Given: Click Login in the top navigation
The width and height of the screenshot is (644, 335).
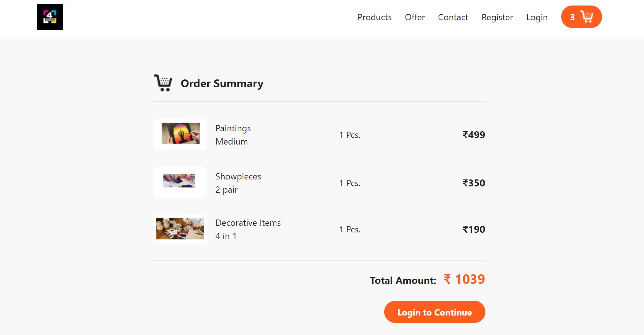Looking at the screenshot, I should point(537,17).
